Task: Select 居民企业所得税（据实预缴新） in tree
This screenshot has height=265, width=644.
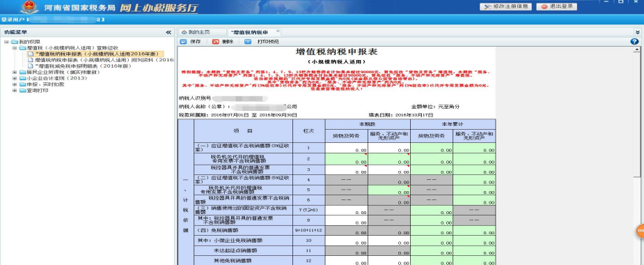Action: (x=63, y=73)
